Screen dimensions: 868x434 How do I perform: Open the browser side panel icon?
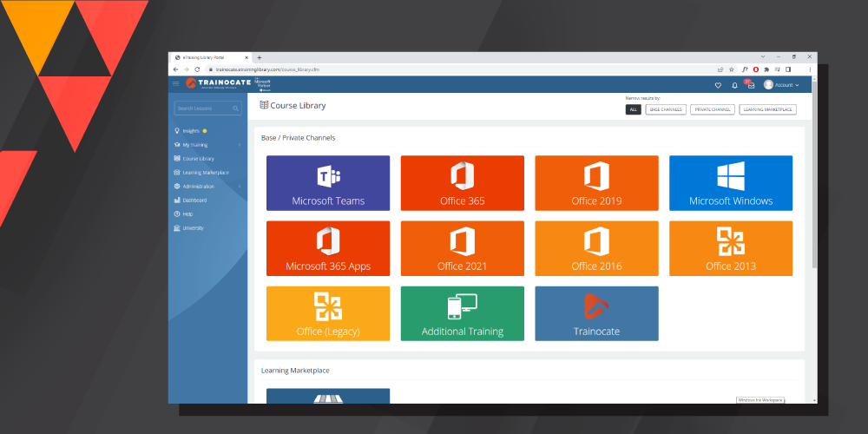point(788,69)
